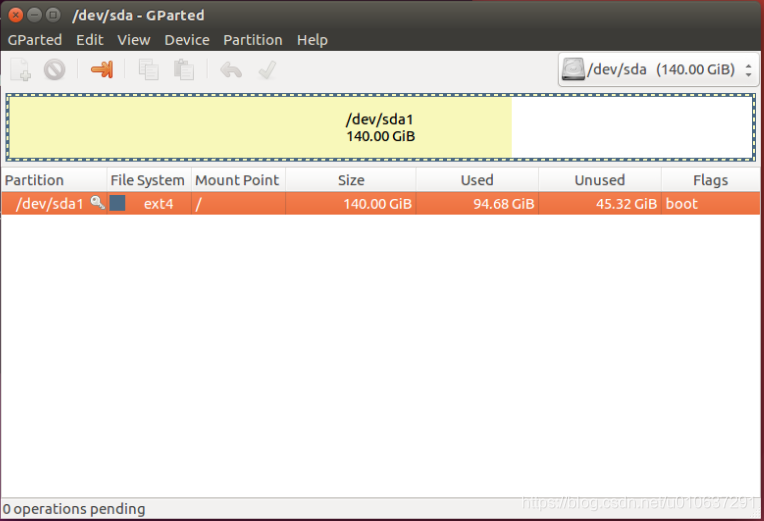Screen dimensions: 764x521
Task: Click the unused white area of the sda1 graphic
Action: click(632, 128)
